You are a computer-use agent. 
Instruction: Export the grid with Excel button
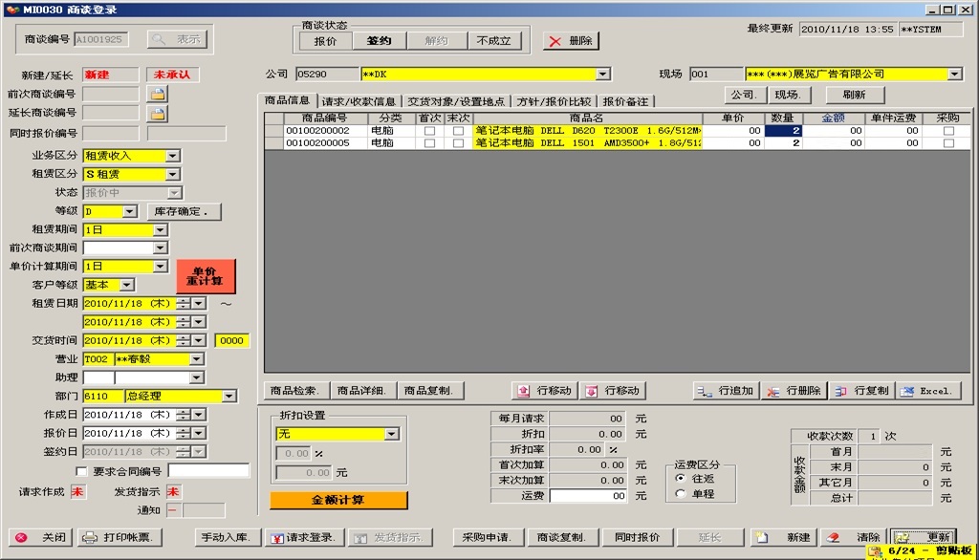(x=927, y=391)
